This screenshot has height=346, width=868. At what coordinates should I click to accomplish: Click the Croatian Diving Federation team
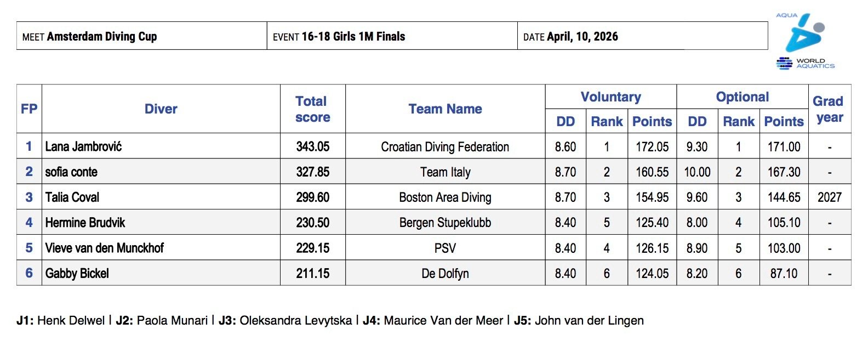pyautogui.click(x=445, y=147)
